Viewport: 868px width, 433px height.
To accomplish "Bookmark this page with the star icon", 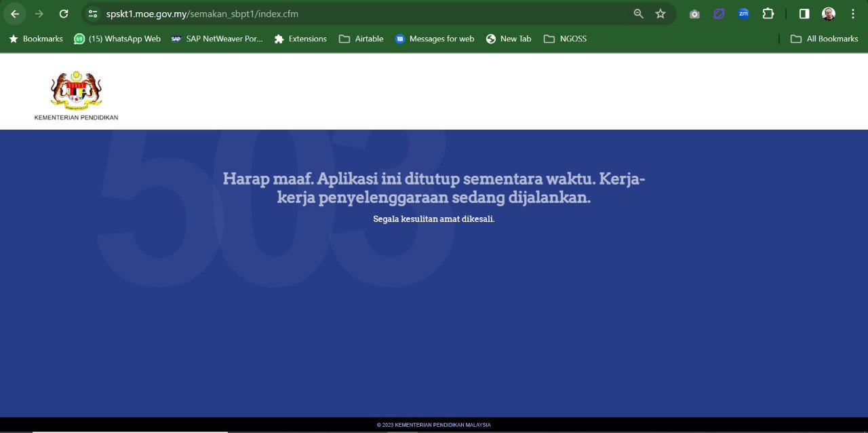I will coord(660,14).
